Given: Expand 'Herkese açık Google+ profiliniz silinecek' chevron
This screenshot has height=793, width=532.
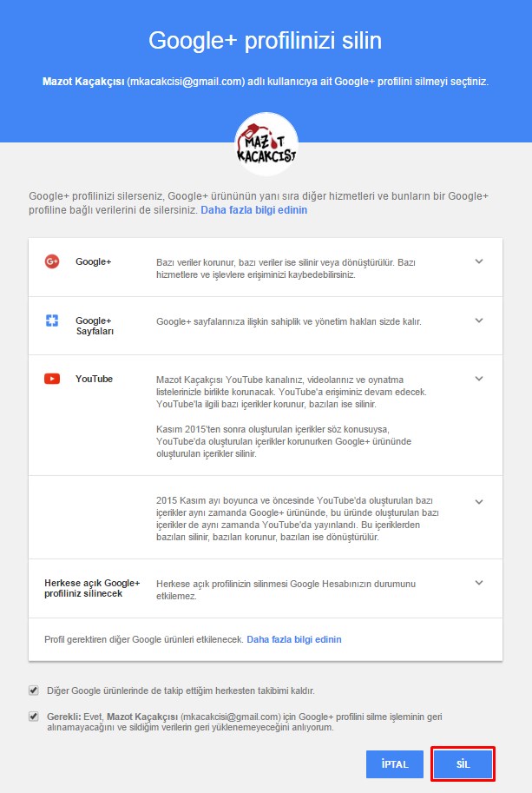Looking at the screenshot, I should [479, 583].
